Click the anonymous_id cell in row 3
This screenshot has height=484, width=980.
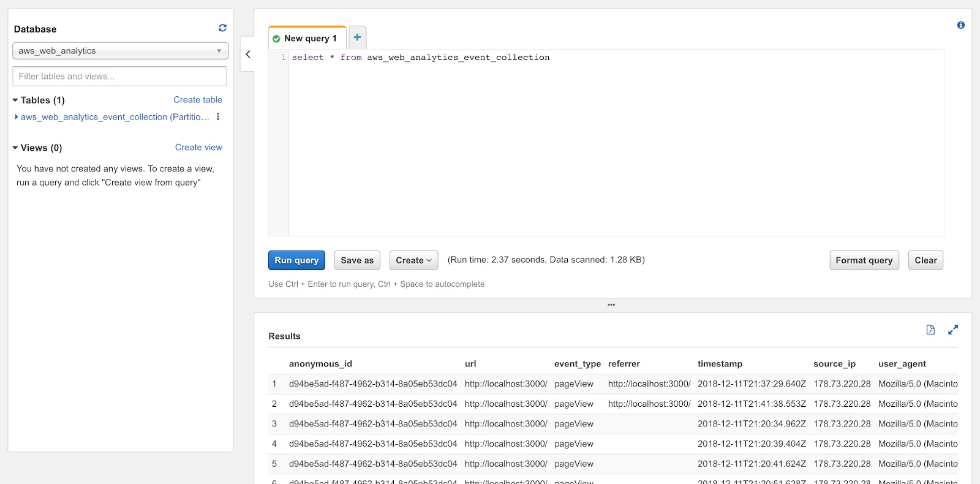pos(373,424)
